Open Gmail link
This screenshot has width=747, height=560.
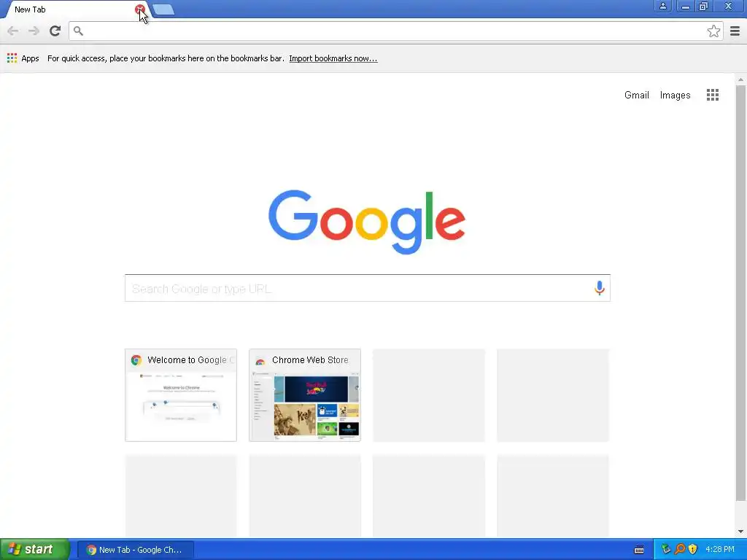636,96
